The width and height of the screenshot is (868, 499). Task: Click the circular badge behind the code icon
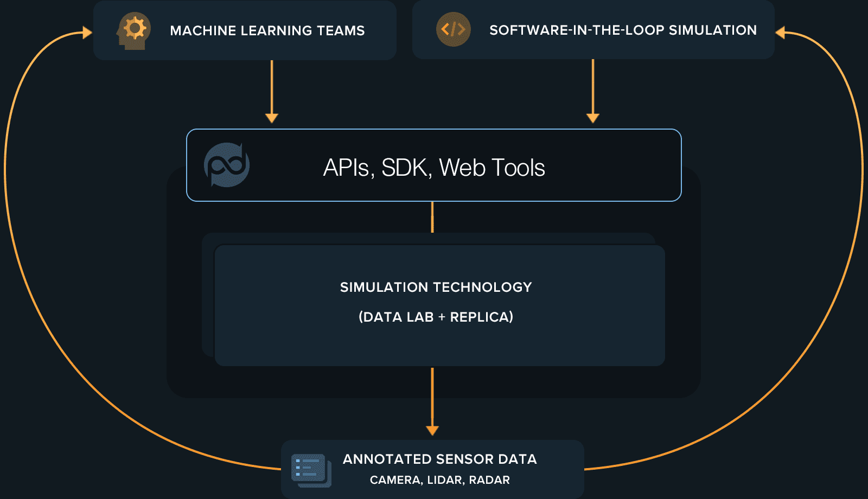[x=454, y=30]
